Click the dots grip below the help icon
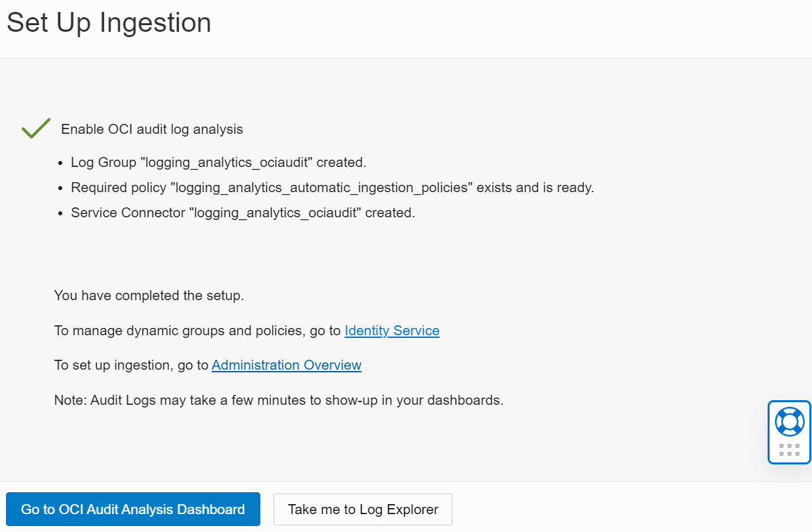 coord(789,451)
